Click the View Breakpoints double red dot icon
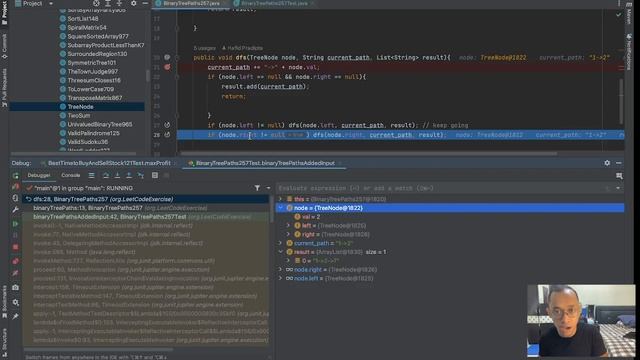The height and width of the screenshot is (360, 640). pos(16,261)
